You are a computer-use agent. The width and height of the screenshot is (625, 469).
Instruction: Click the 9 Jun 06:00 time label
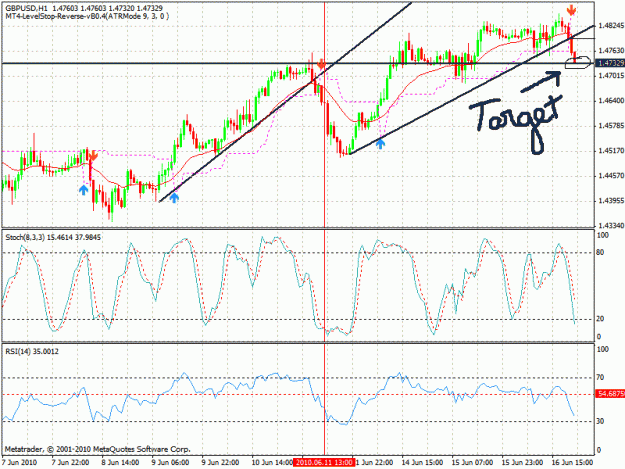click(170, 463)
